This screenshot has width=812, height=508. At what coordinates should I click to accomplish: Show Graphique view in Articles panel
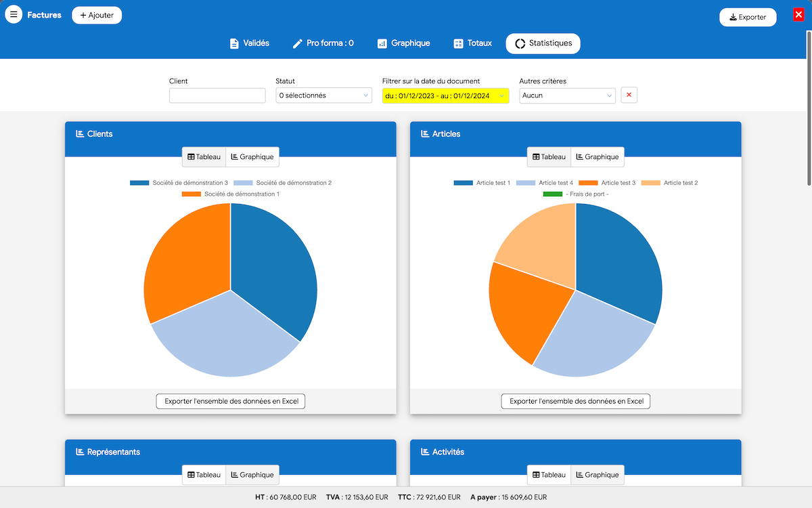click(597, 157)
